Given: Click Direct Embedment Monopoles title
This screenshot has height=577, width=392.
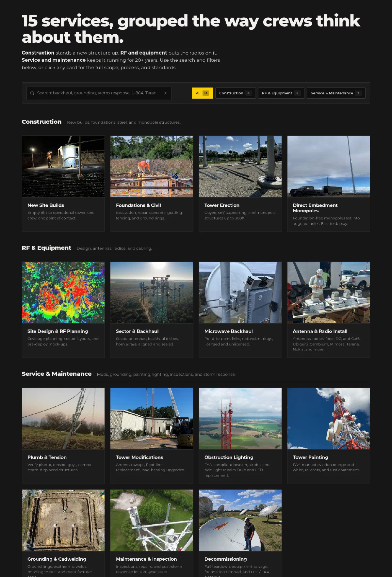Looking at the screenshot, I should coord(315,208).
